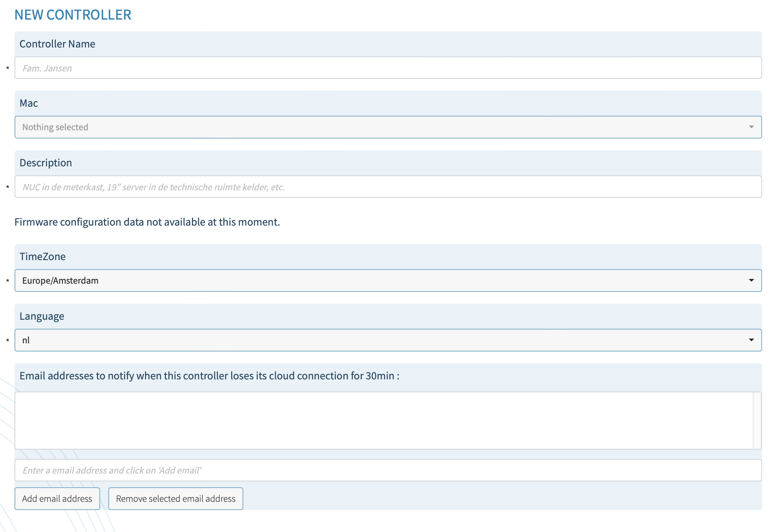Click the email list box scrollbar

(757, 420)
